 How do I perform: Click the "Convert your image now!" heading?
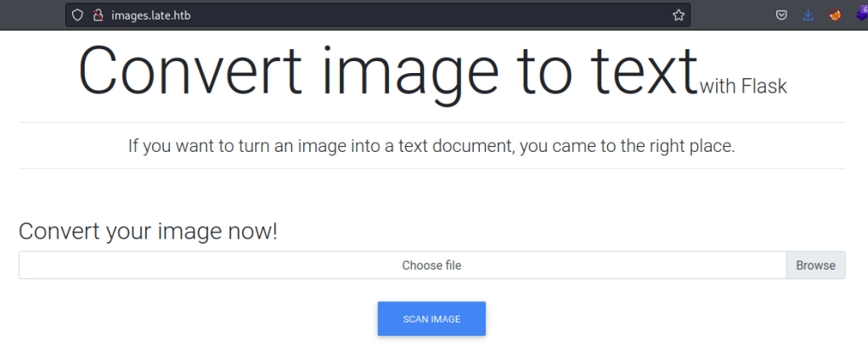pos(148,231)
